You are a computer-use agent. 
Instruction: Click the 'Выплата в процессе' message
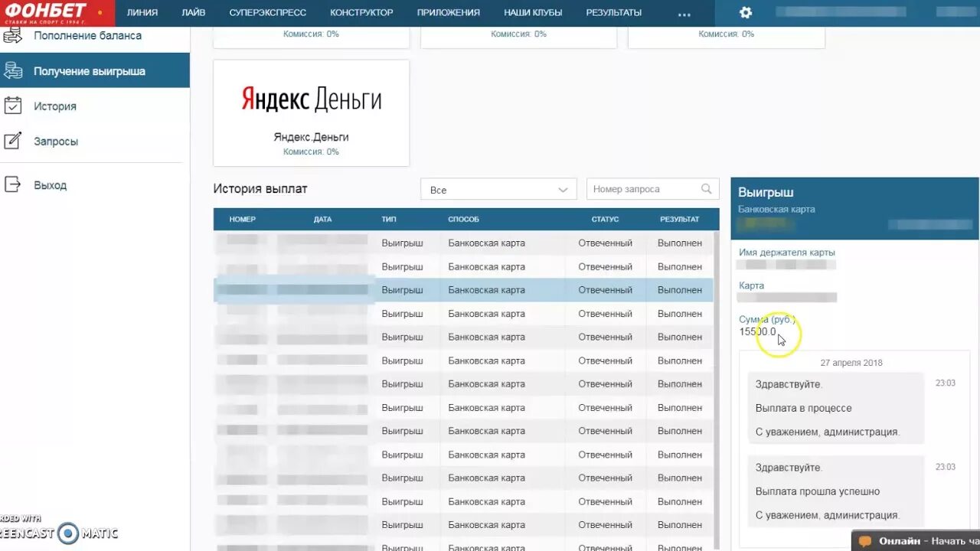803,408
